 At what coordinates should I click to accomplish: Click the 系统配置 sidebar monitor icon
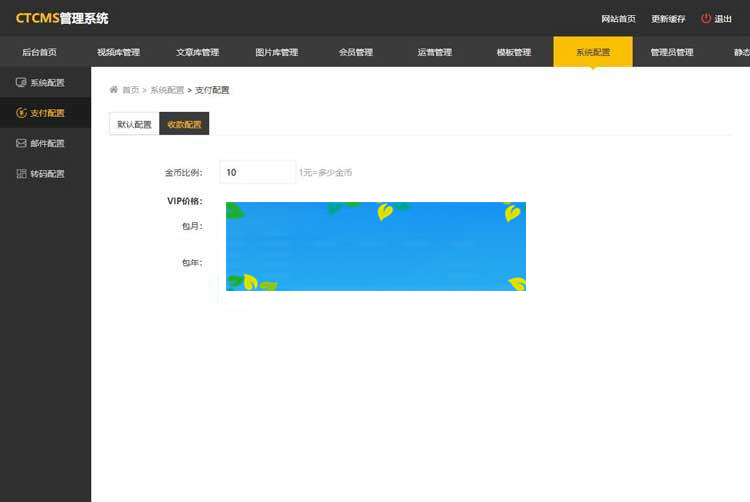21,82
